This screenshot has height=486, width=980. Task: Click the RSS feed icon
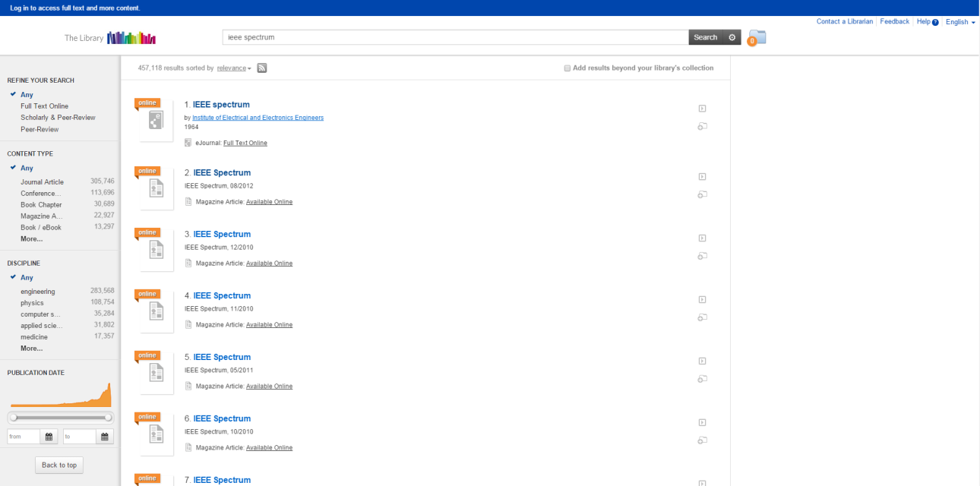(x=261, y=68)
